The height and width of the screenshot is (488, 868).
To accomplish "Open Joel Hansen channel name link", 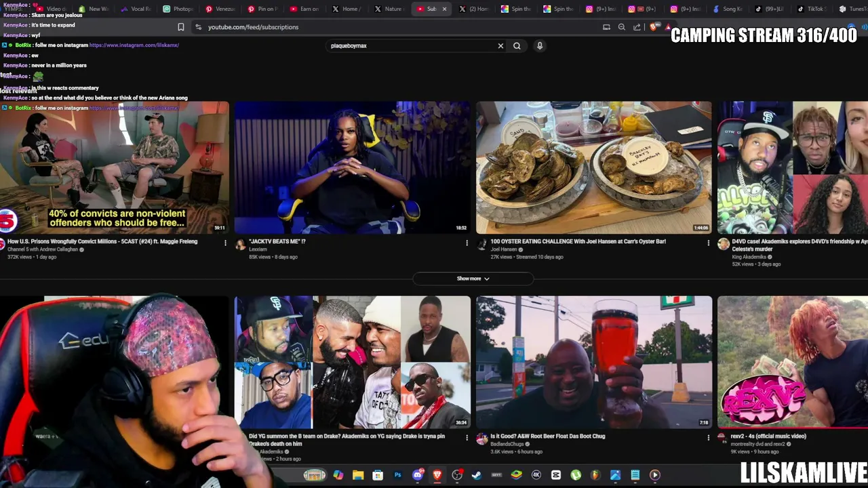I will 504,249.
